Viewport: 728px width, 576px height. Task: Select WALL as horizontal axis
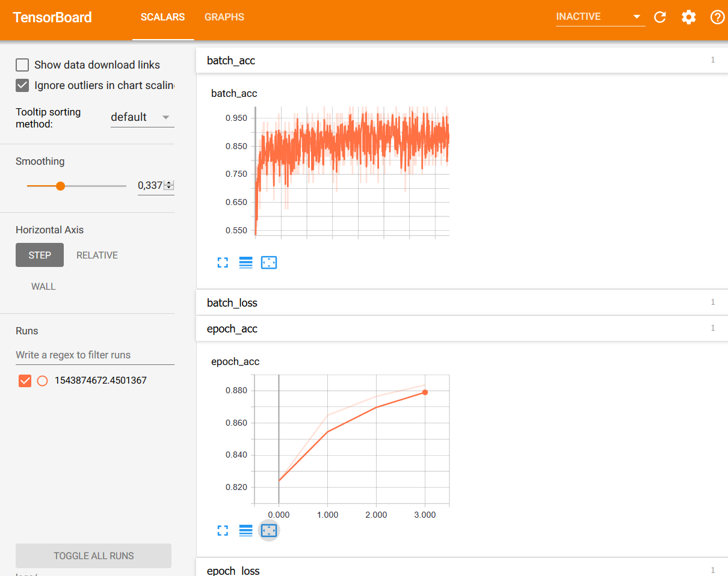point(43,286)
